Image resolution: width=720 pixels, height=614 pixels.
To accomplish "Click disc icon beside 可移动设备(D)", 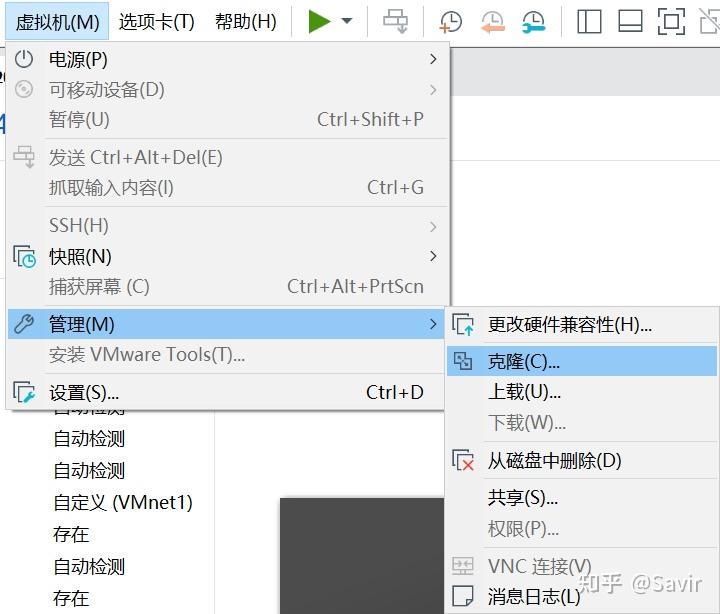I will [24, 89].
